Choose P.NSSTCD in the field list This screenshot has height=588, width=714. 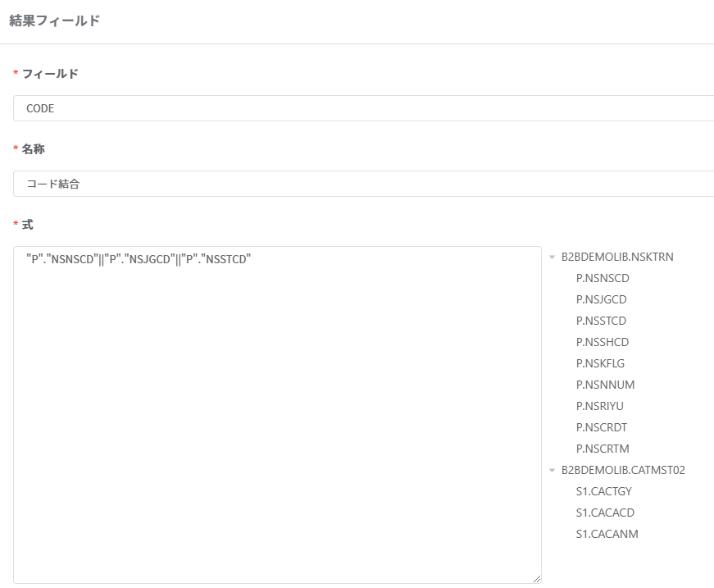click(x=601, y=321)
